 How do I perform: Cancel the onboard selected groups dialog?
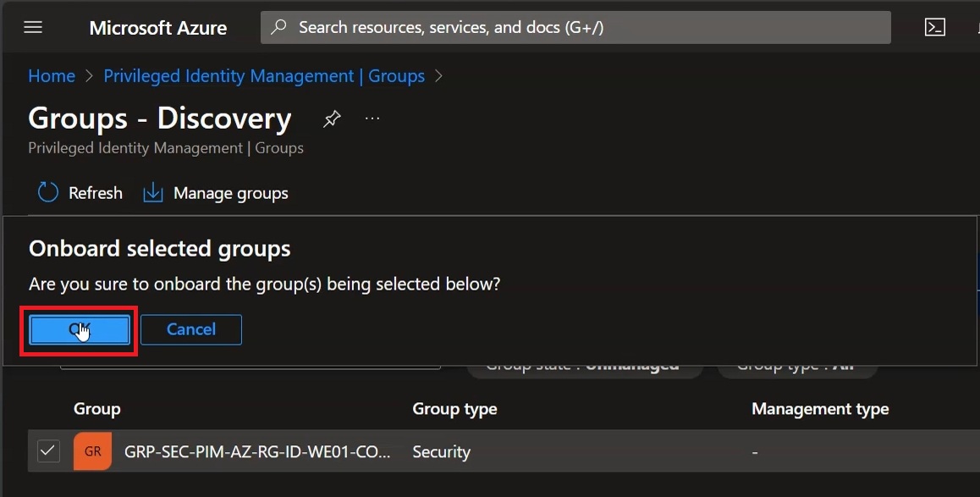coord(191,329)
